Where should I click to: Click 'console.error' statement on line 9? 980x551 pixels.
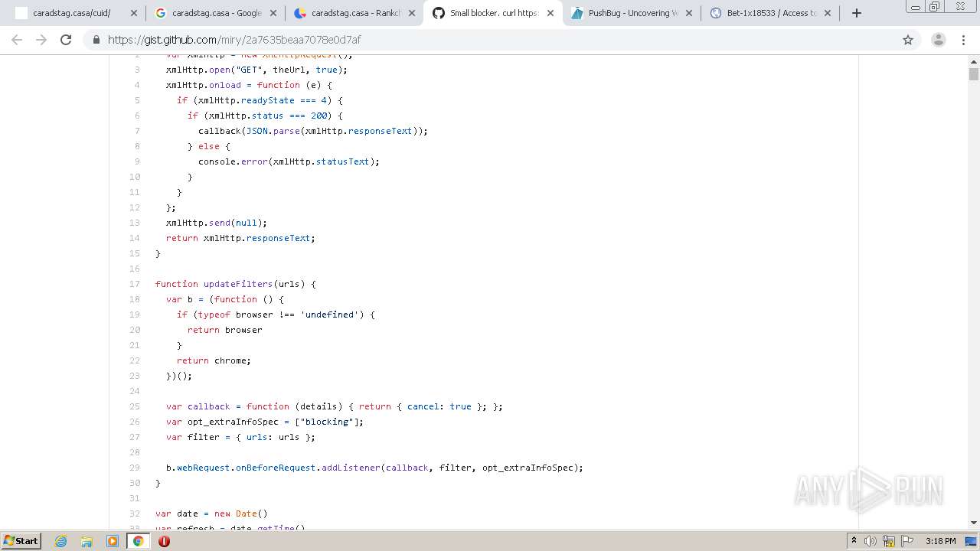(233, 161)
